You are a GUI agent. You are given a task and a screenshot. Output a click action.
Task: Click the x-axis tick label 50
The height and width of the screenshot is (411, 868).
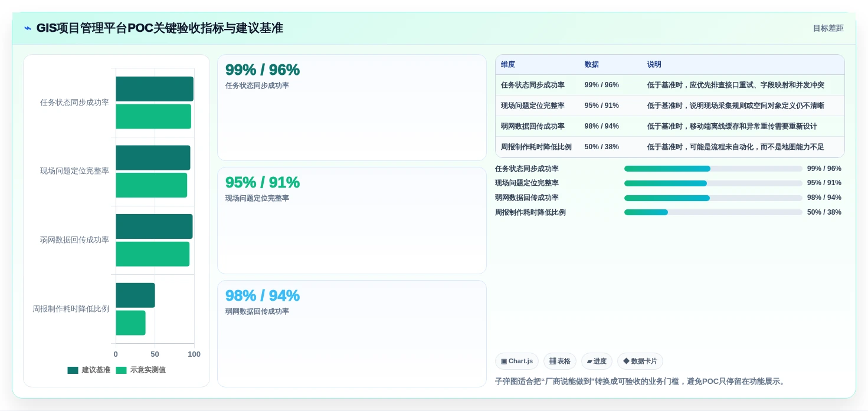coord(155,354)
